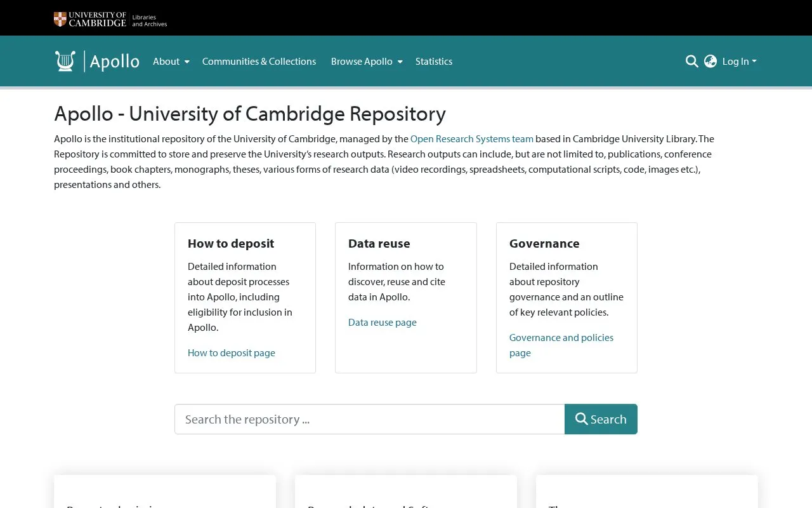Open the Statistics menu item

[x=434, y=62]
